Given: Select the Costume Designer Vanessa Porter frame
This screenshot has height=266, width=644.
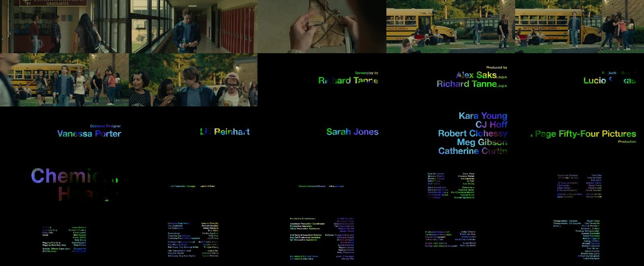Looking at the screenshot, I should pyautogui.click(x=64, y=133).
